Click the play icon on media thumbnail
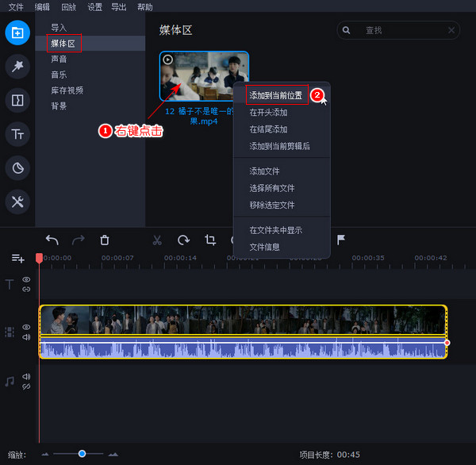This screenshot has height=465, width=476. point(168,60)
